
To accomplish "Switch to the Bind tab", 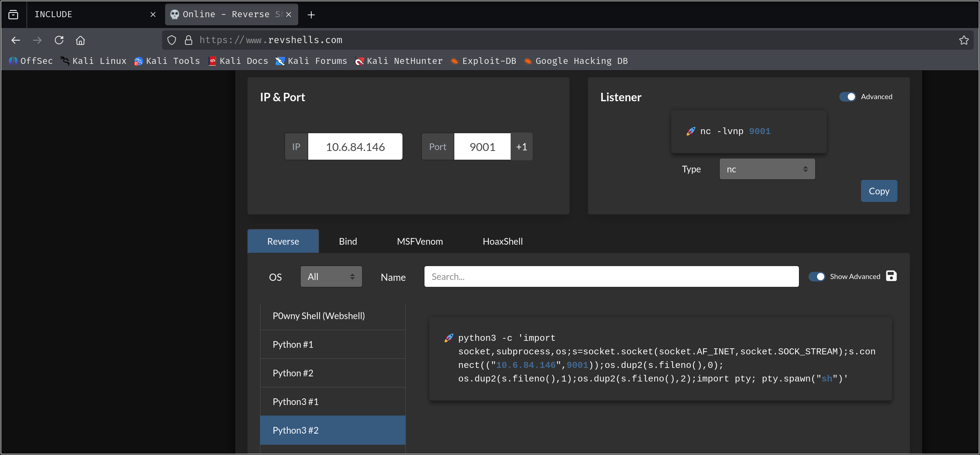I will point(348,241).
